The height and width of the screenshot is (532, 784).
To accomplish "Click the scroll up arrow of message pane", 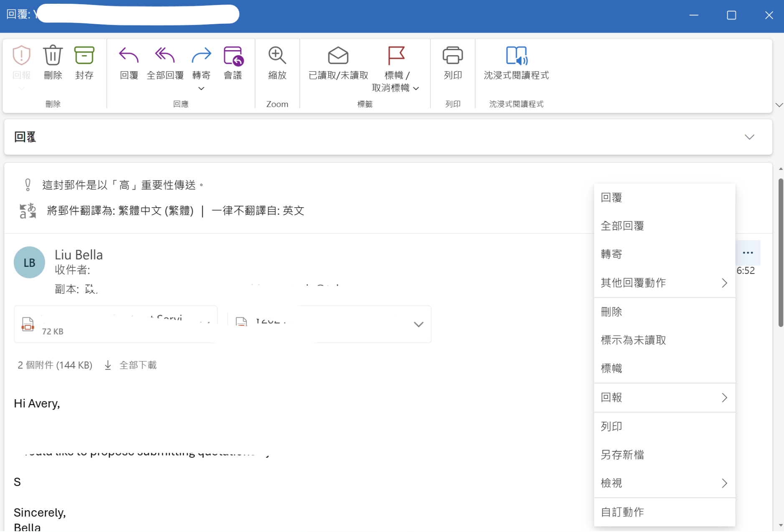I will point(780,169).
